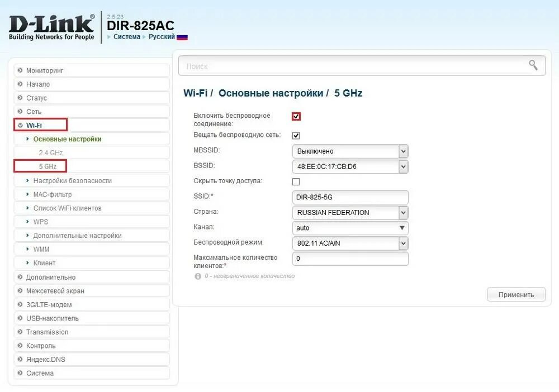This screenshot has height=392, width=559.
Task: Click the search magnifier icon
Action: click(533, 65)
